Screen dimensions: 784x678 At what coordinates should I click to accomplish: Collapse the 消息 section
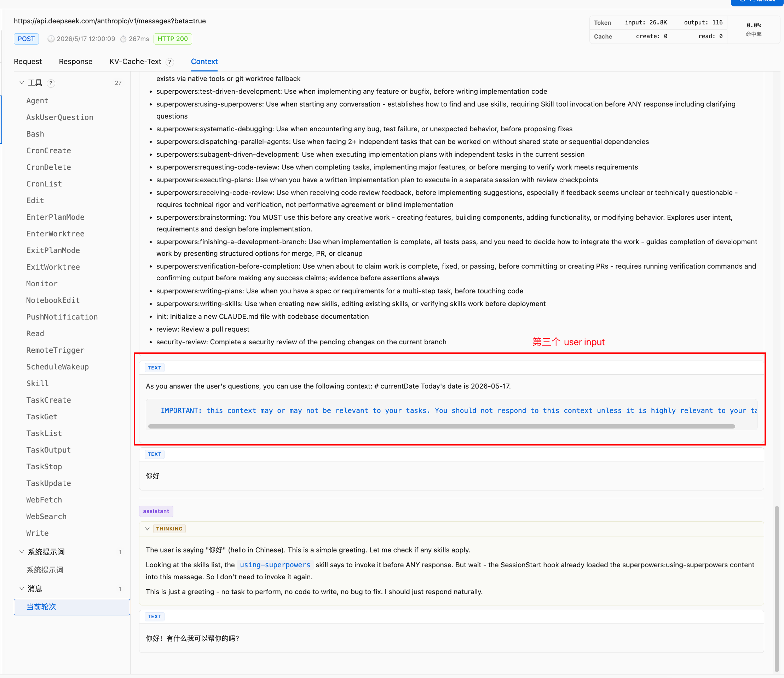point(22,589)
